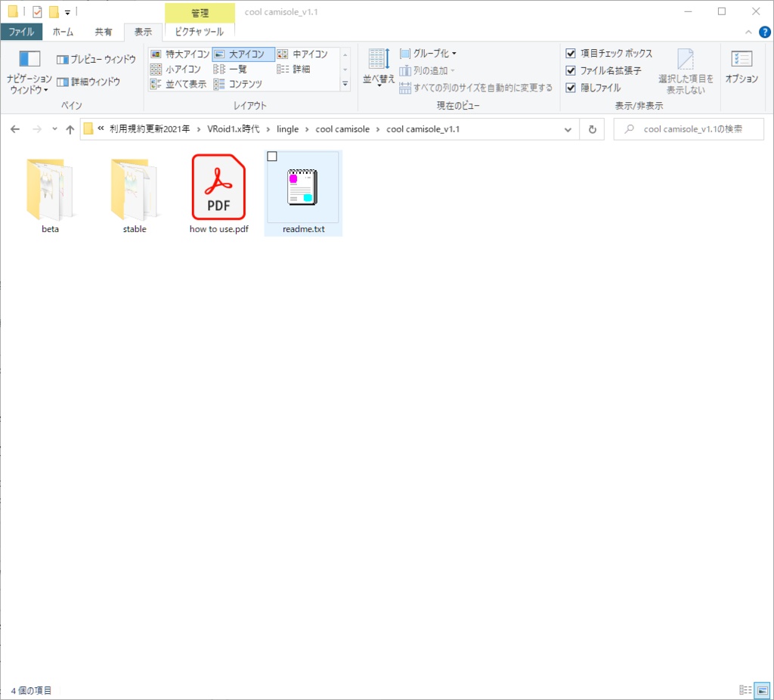This screenshot has height=700, width=774.
Task: Switch to the View (表示) tab
Action: [143, 32]
